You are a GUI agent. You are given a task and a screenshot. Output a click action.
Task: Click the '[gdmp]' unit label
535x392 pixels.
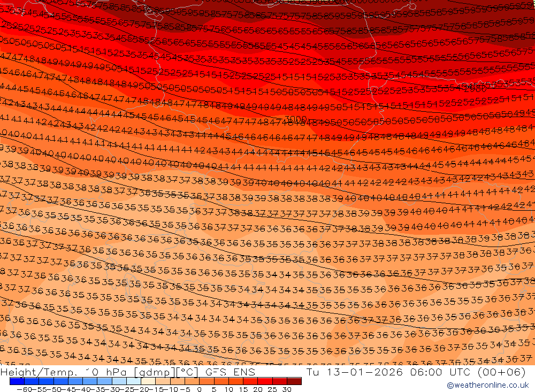pyautogui.click(x=155, y=372)
